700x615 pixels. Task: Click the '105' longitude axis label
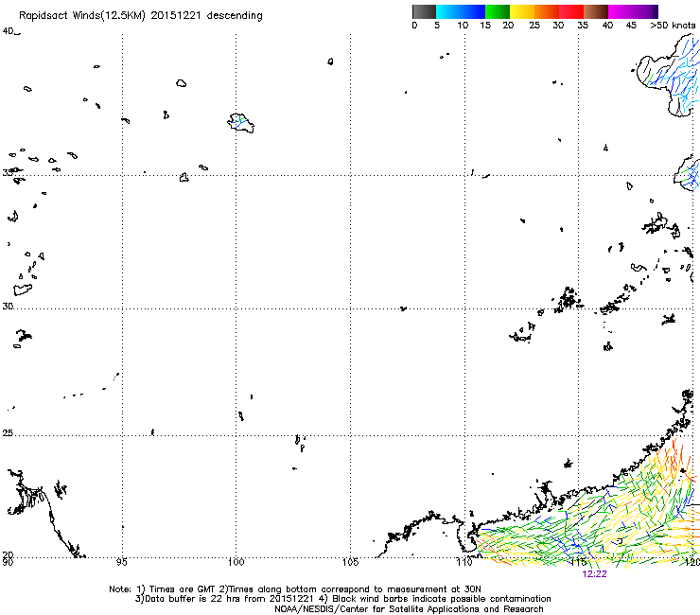coord(350,562)
